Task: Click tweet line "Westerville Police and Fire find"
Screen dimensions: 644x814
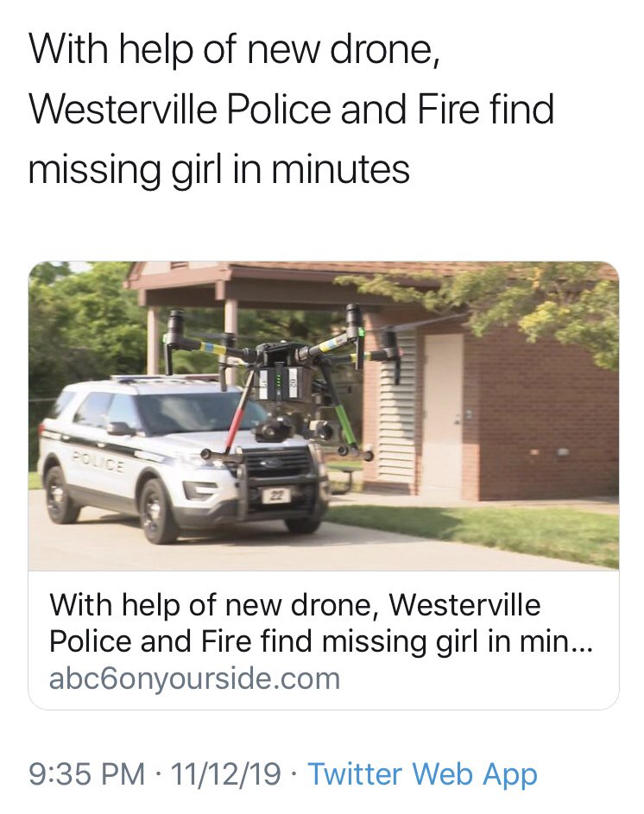Action: coord(292,110)
